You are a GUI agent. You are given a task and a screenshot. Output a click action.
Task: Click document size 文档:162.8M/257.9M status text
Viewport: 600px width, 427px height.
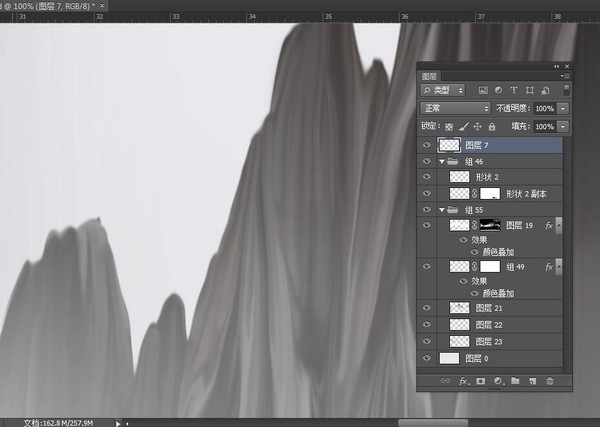pyautogui.click(x=58, y=423)
